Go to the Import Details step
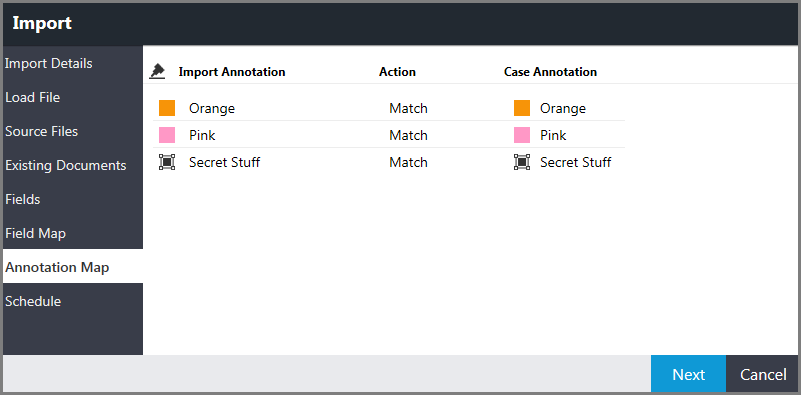 pos(73,63)
